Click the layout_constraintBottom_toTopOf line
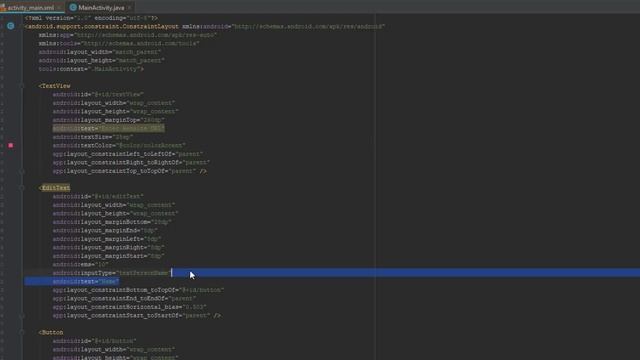Image resolution: width=640 pixels, height=360 pixels. click(138, 290)
